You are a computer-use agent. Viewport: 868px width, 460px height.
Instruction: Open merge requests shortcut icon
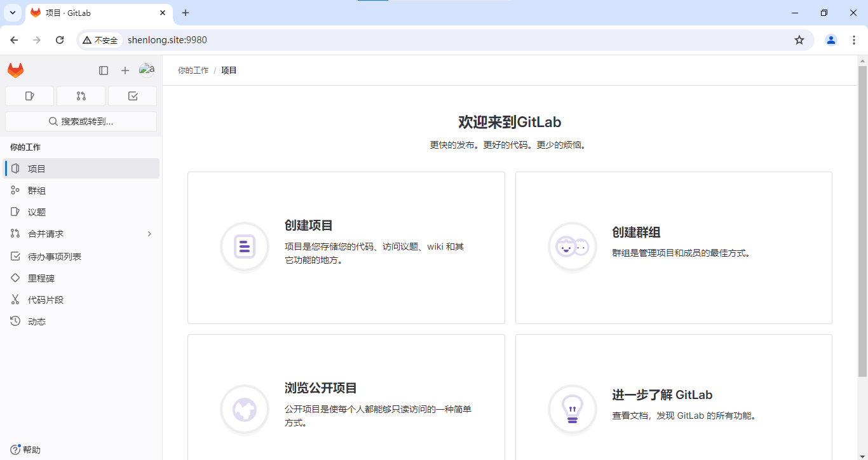click(81, 96)
